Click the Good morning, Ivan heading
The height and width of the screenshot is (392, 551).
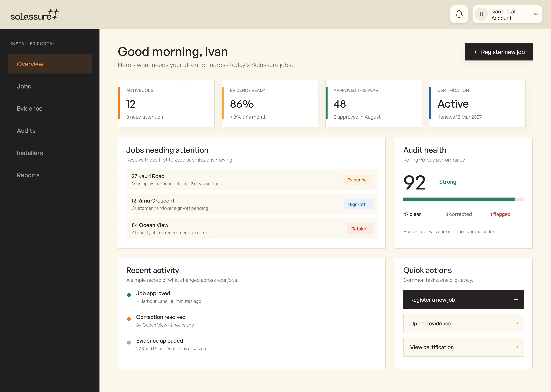tap(173, 52)
